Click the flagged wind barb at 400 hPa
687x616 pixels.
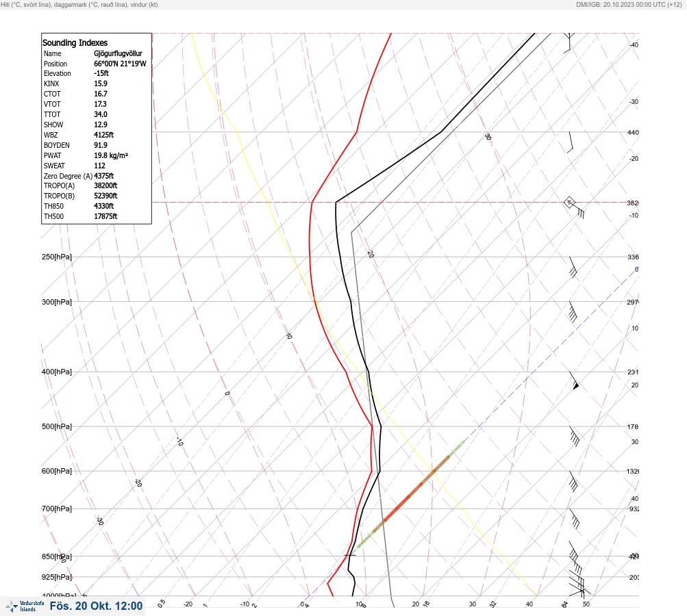point(575,381)
